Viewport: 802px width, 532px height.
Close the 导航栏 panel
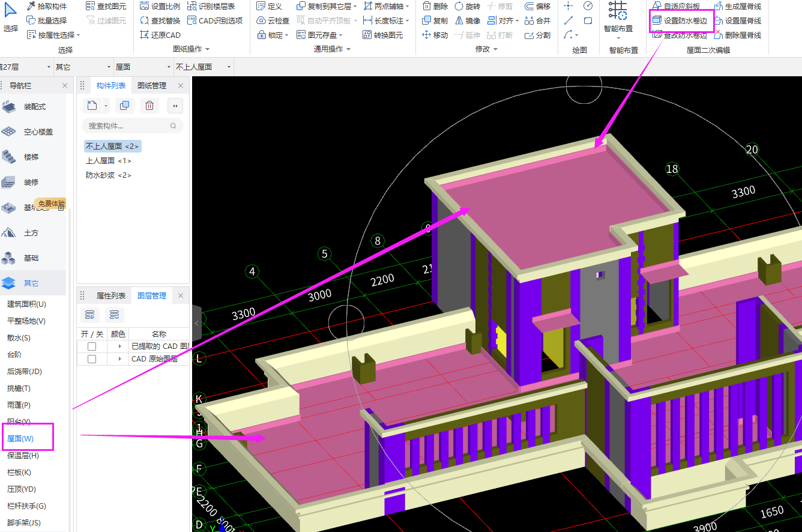click(65, 86)
